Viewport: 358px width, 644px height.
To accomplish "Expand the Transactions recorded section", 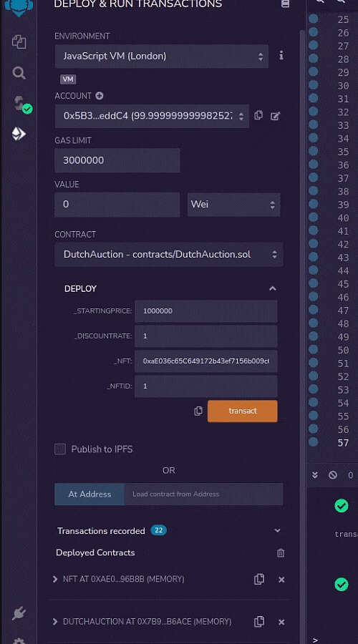I will click(x=277, y=531).
